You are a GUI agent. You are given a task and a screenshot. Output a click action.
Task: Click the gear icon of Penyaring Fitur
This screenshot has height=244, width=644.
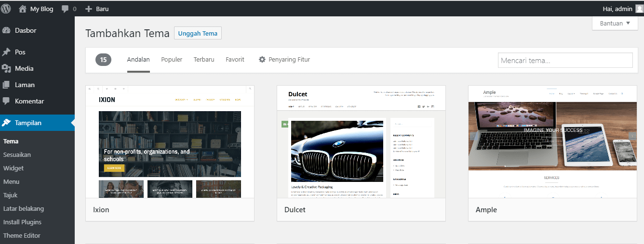(x=262, y=60)
